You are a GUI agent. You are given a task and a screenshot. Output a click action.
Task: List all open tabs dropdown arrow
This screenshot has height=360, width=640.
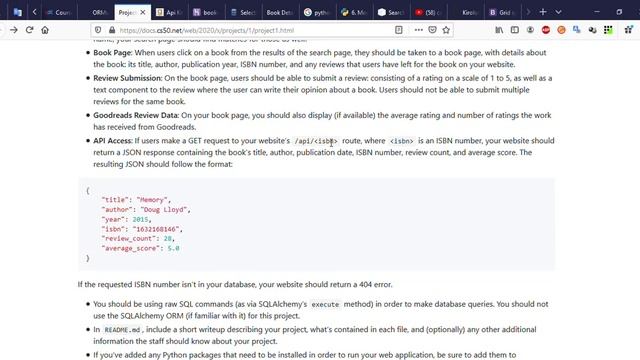pyautogui.click(x=558, y=12)
